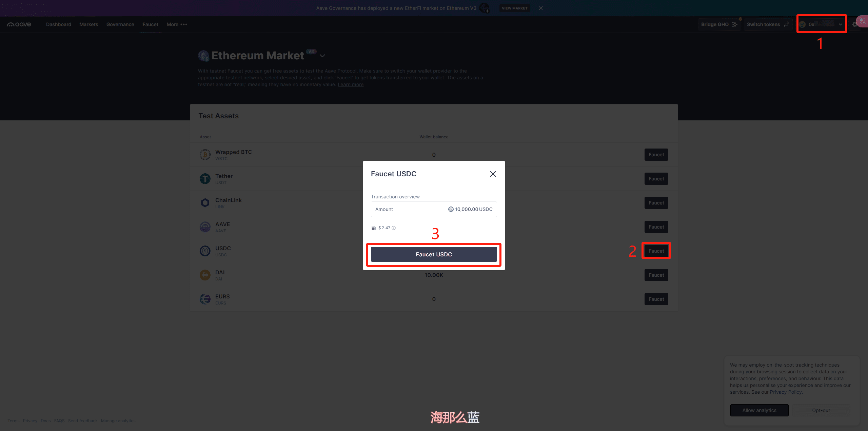Click the Tether token icon
Image resolution: width=868 pixels, height=431 pixels.
(205, 179)
